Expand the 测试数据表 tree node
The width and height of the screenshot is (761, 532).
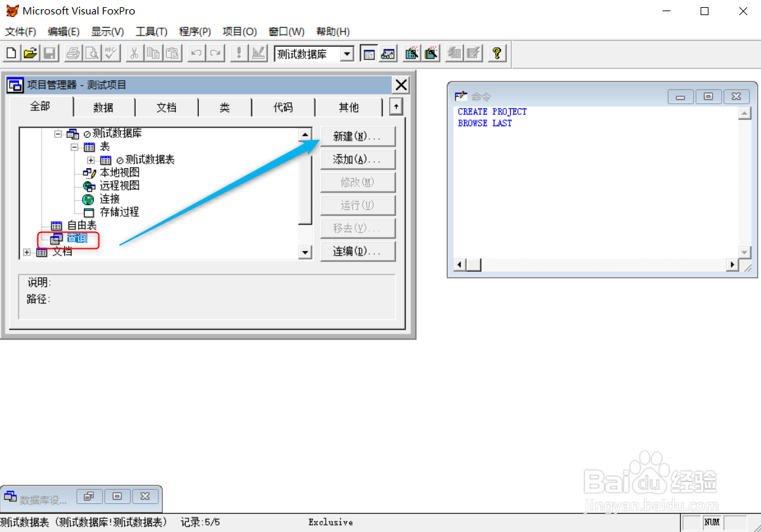tap(91, 160)
